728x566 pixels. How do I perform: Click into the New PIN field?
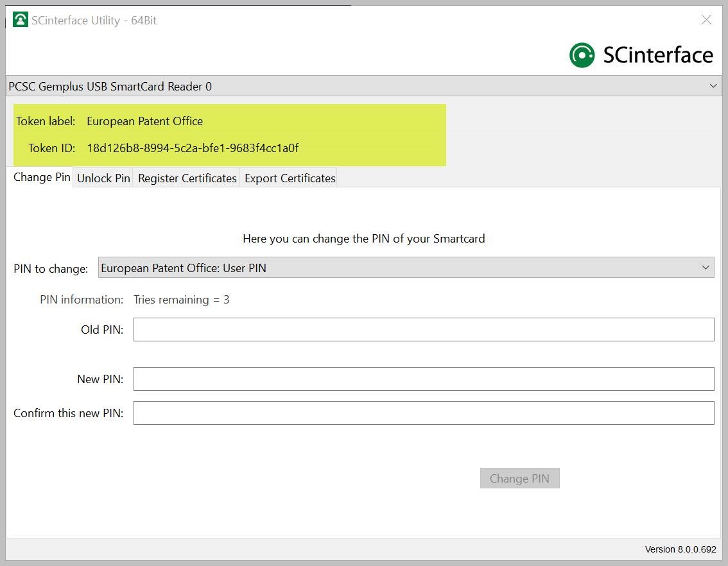(423, 379)
